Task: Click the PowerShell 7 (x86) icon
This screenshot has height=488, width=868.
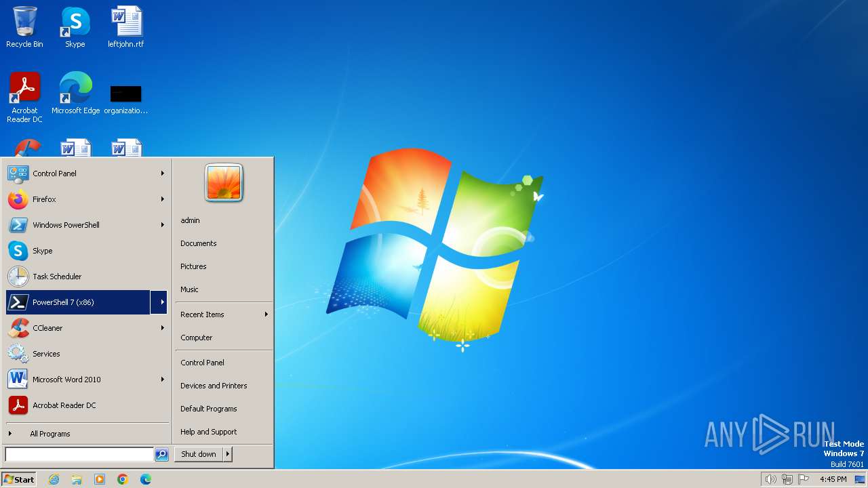Action: click(18, 302)
